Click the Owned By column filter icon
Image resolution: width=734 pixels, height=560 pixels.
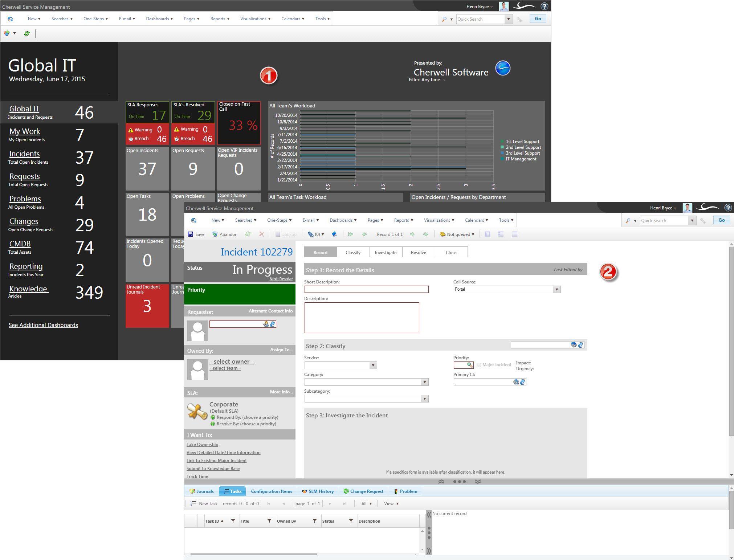[315, 521]
